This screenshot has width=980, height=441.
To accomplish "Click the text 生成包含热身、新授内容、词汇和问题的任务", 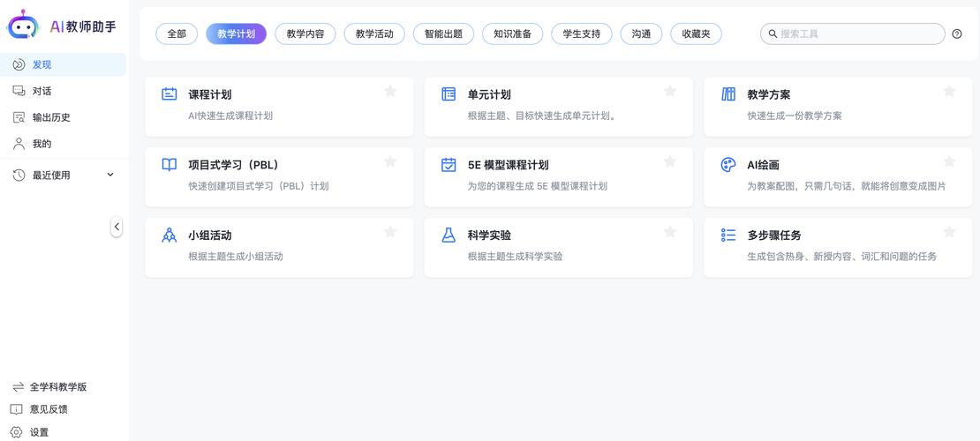I will (x=842, y=257).
